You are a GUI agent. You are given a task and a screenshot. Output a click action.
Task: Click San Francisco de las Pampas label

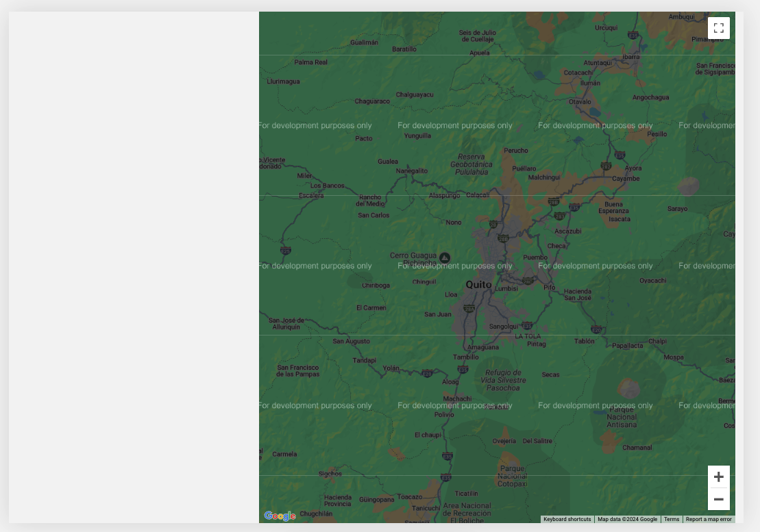[x=297, y=371]
